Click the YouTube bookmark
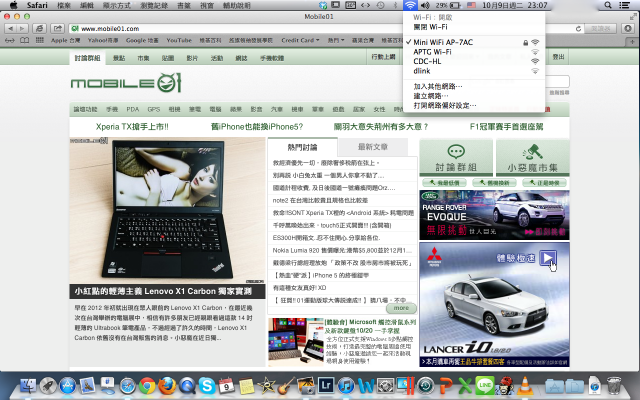This screenshot has height=400, width=640. tap(179, 40)
